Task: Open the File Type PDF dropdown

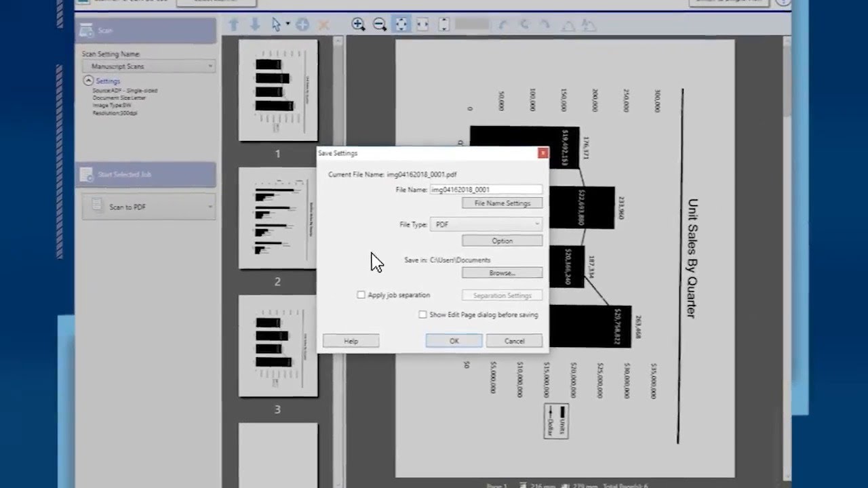Action: point(486,224)
